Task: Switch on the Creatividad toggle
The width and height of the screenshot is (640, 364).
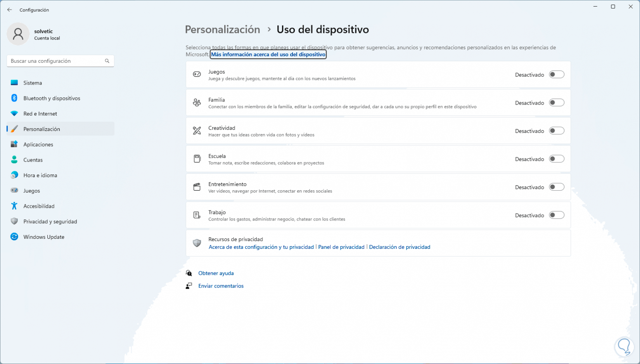Action: click(556, 131)
